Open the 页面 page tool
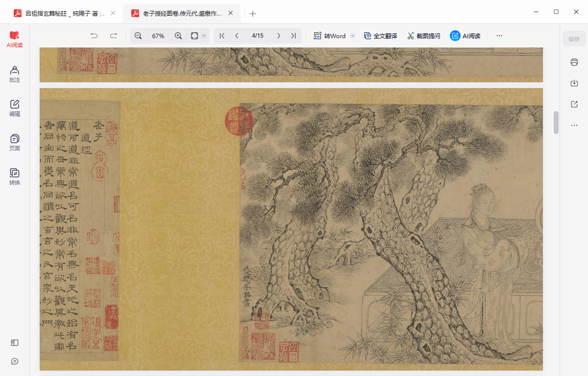This screenshot has width=588, height=376. pos(15,143)
